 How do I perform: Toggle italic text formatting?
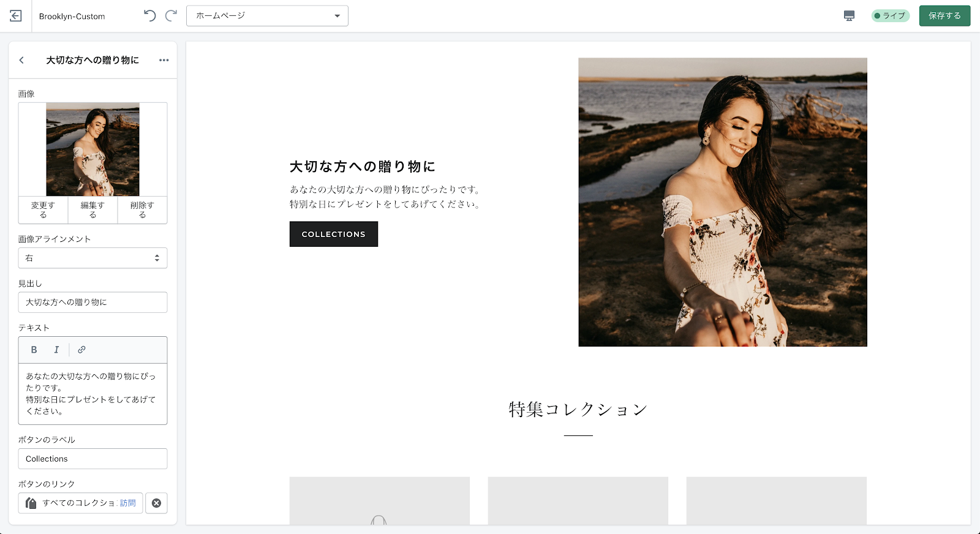56,350
